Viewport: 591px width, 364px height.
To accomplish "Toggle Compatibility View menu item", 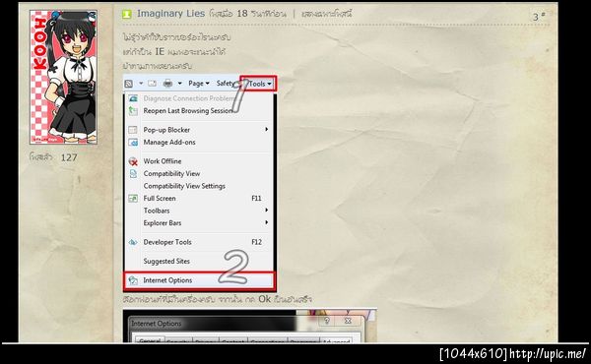I will 198,173.
